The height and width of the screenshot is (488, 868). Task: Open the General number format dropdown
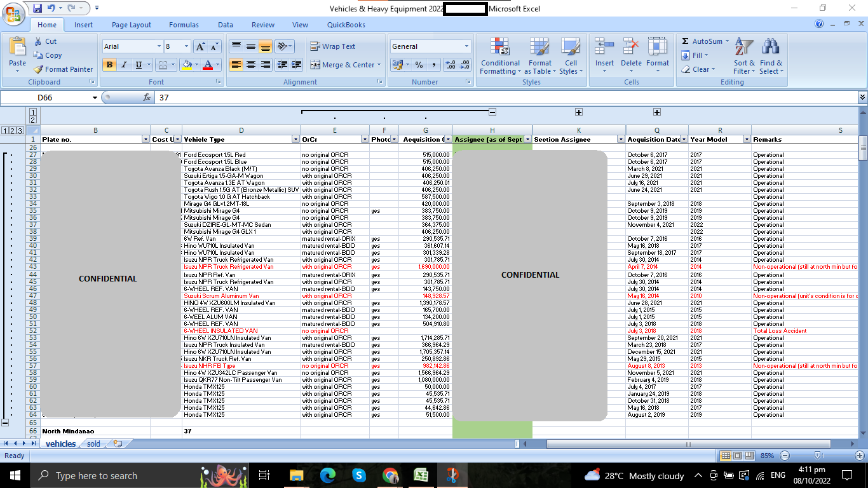466,46
